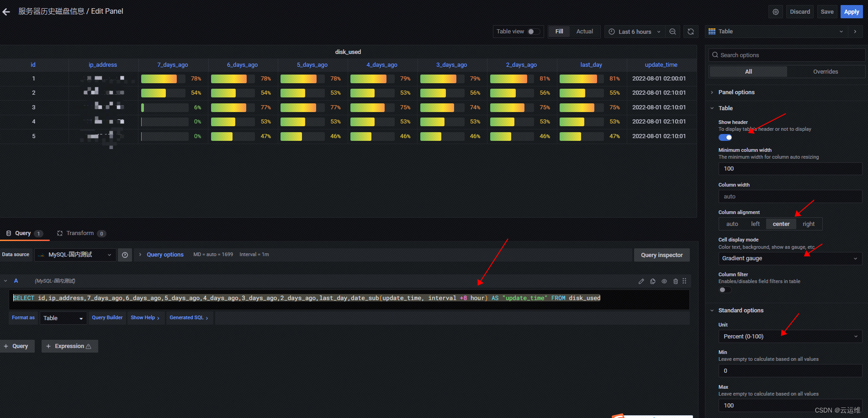
Task: Open Show Help link
Action: click(145, 318)
